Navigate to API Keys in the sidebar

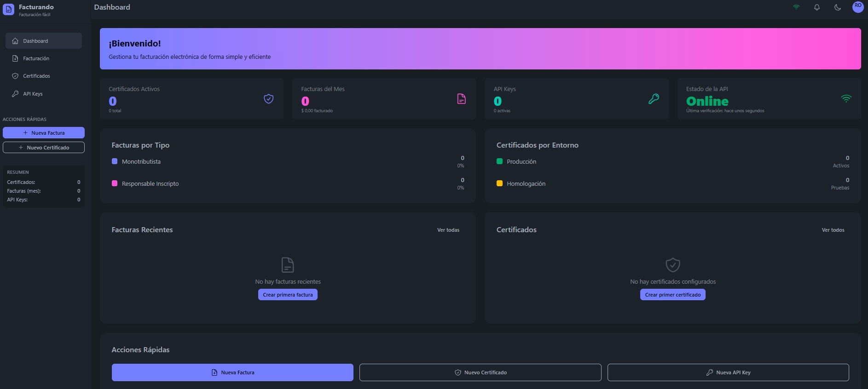33,94
